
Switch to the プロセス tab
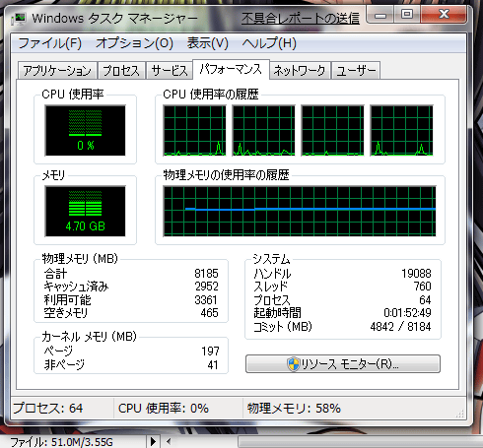pos(121,71)
